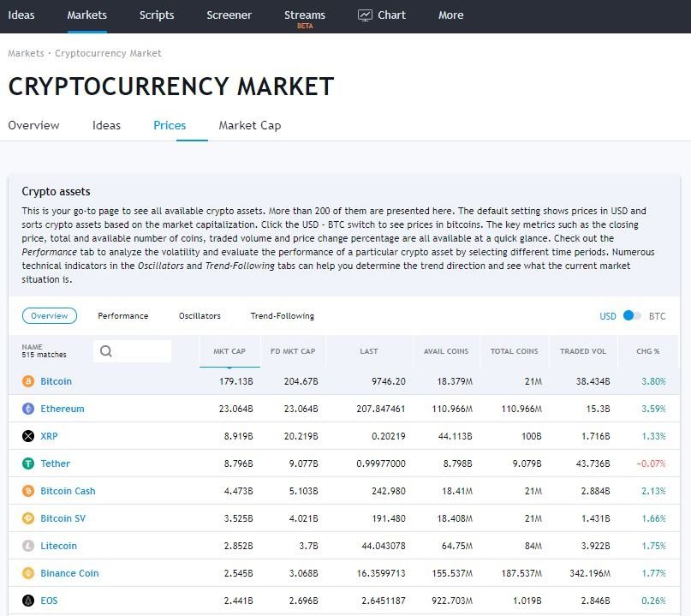Open the More menu in the navigation bar
The height and width of the screenshot is (616, 691).
pyautogui.click(x=450, y=15)
